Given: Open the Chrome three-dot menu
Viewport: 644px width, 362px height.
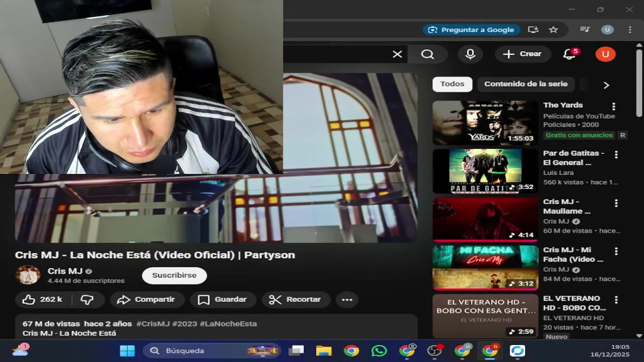Looking at the screenshot, I should tap(630, 30).
